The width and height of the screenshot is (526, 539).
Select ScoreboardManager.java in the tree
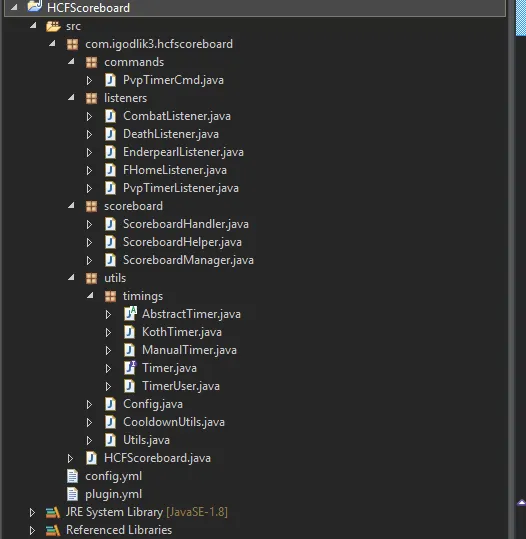click(188, 260)
